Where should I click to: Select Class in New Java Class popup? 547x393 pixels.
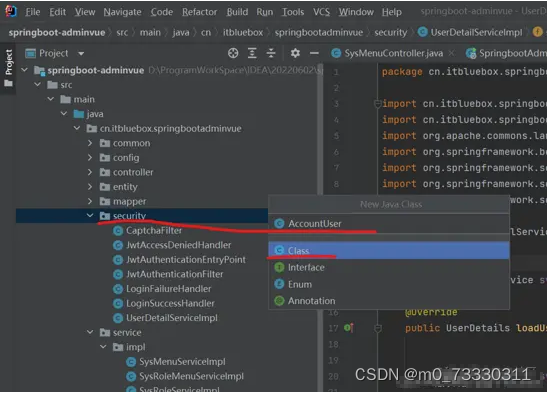tap(389, 250)
